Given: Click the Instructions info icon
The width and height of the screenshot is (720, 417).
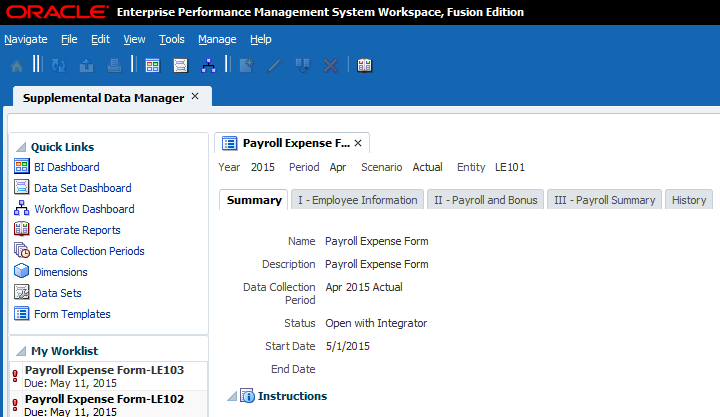Looking at the screenshot, I should coord(247,395).
